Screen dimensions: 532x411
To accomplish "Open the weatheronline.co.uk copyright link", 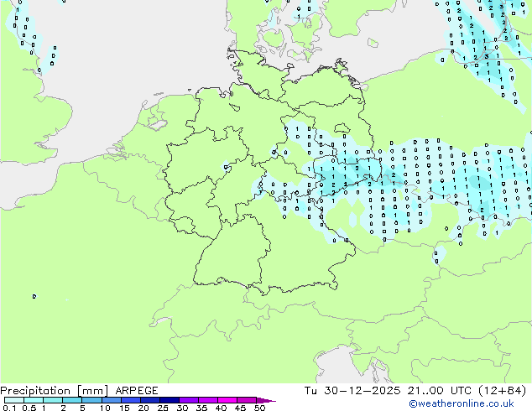I will pos(462,403).
